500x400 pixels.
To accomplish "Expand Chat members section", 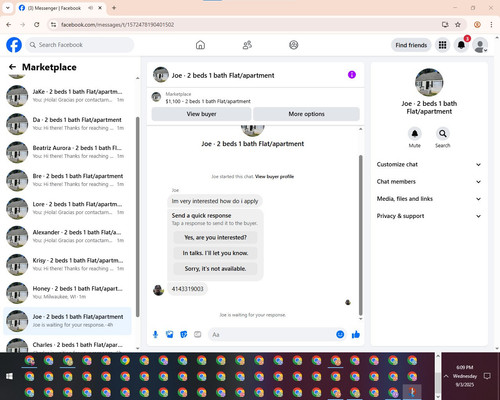I will tap(429, 182).
